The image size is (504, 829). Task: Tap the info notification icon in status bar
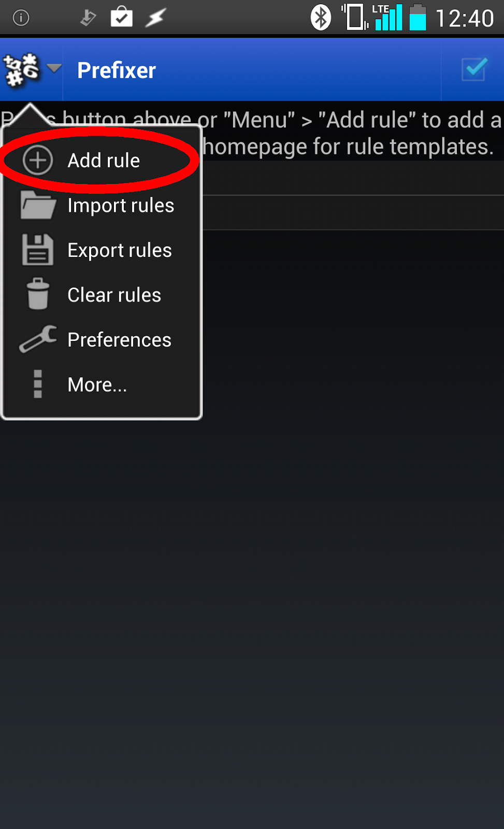click(21, 18)
